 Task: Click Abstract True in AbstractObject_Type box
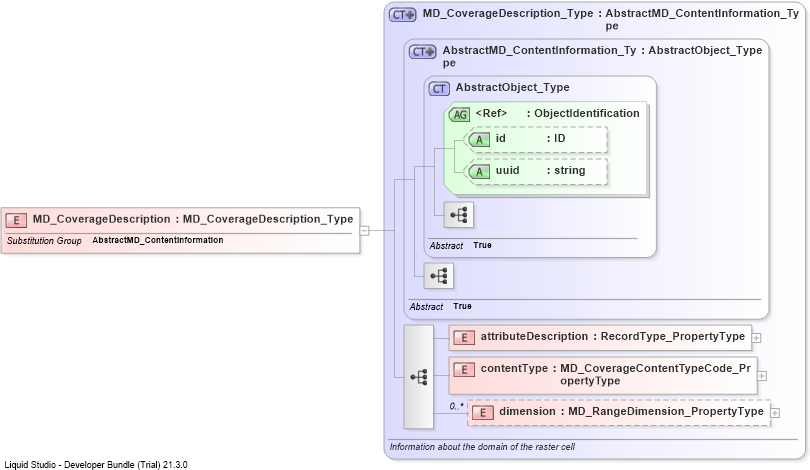click(460, 245)
